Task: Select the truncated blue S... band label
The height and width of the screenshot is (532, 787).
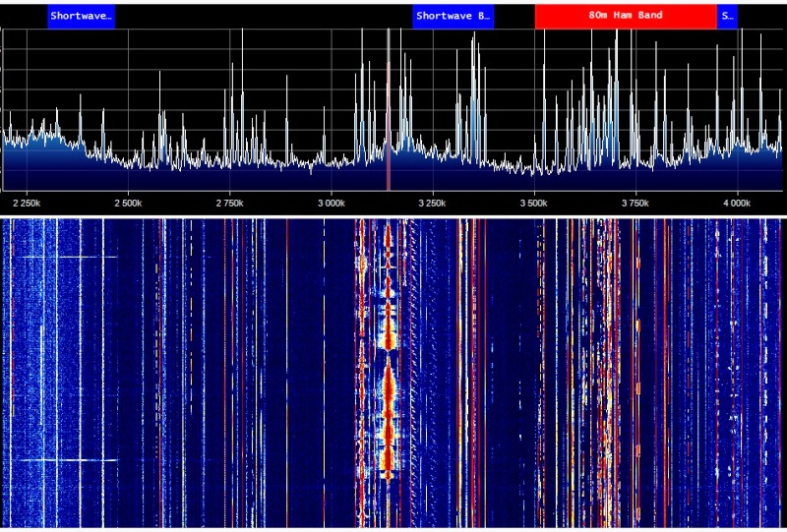Action: click(727, 16)
